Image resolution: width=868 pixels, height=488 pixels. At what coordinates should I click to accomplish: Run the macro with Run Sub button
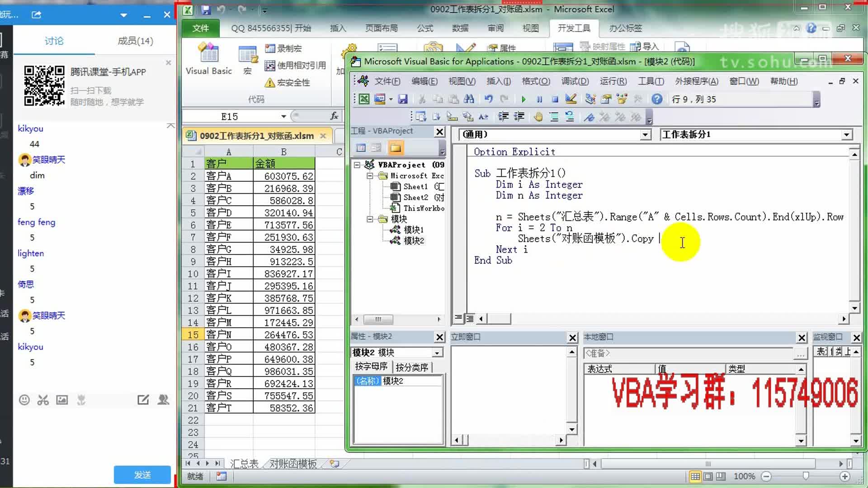tap(523, 99)
